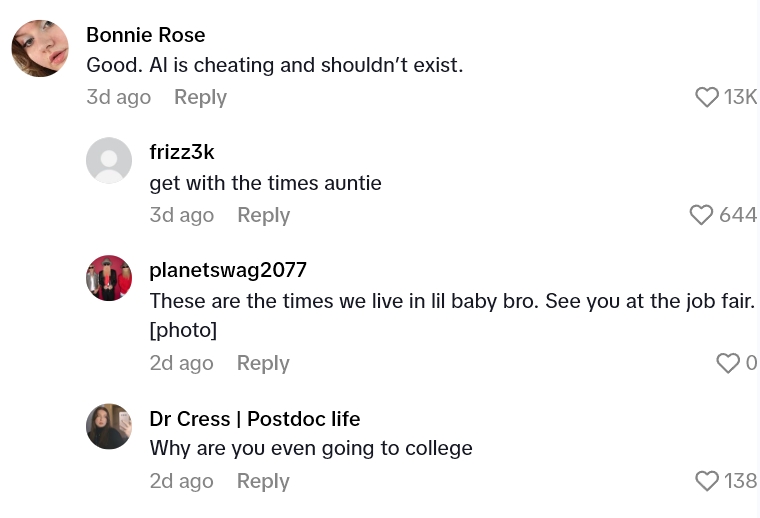Click the 644 like count
The image size is (760, 518).
738,215
